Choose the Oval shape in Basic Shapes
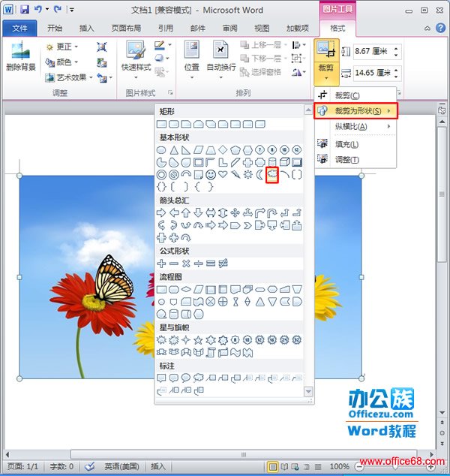Viewport: 450px width, 476px height. coord(161,149)
